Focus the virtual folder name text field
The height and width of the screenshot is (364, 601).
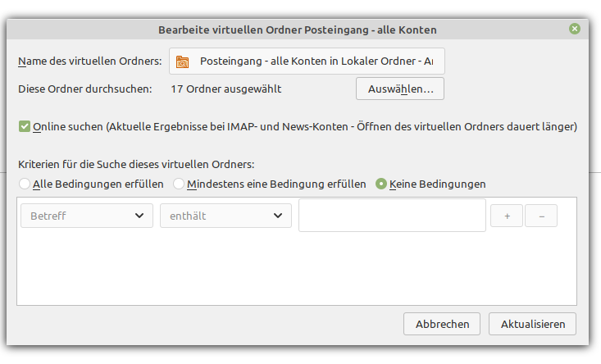[316, 61]
